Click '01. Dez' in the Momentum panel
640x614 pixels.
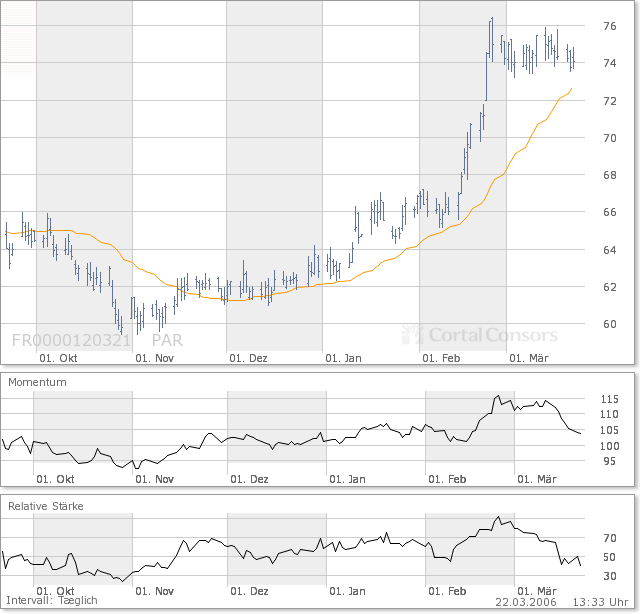point(249,479)
